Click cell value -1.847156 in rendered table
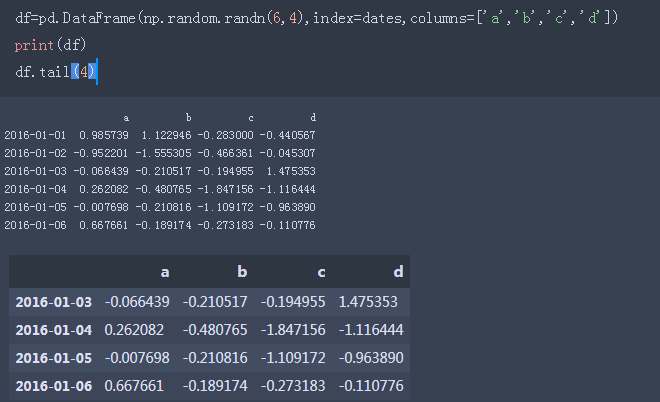 (293, 330)
